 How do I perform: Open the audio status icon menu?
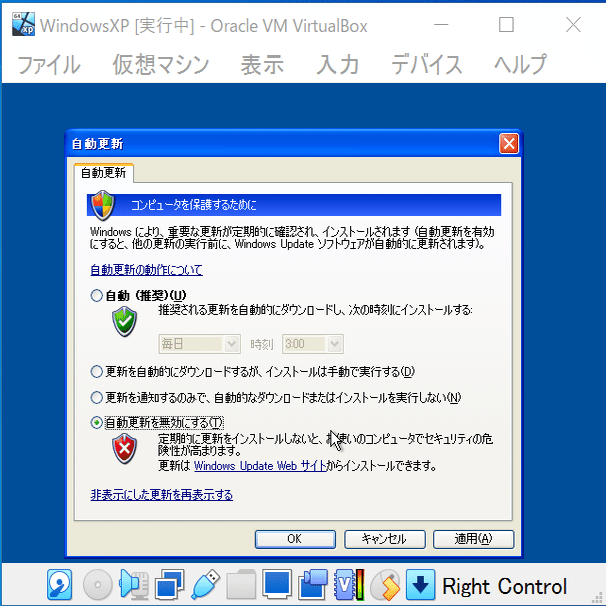coord(134,584)
